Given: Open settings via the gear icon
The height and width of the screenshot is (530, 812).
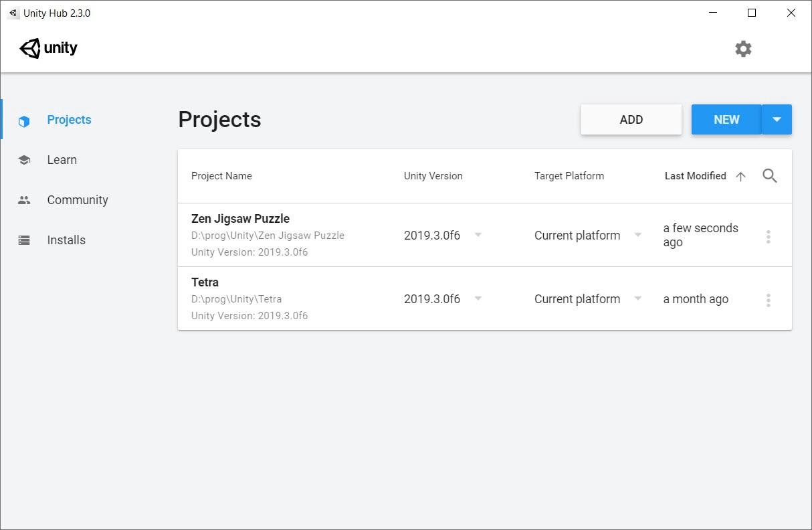Looking at the screenshot, I should tap(743, 49).
